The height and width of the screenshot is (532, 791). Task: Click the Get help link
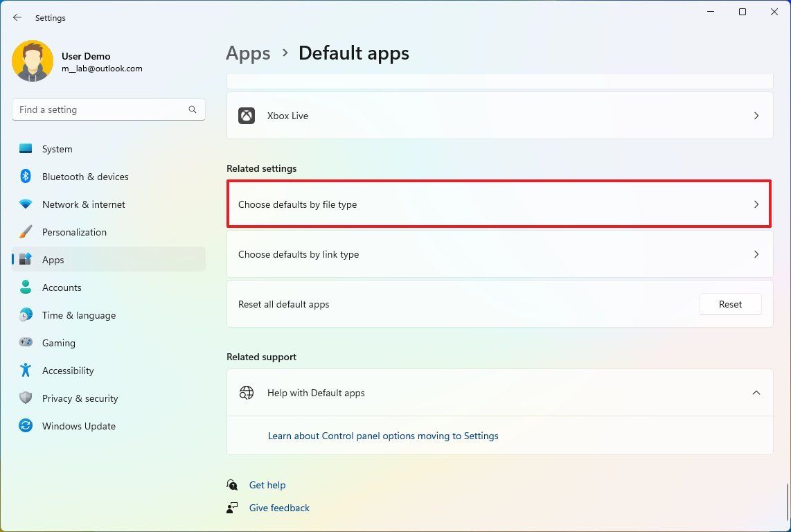click(267, 485)
